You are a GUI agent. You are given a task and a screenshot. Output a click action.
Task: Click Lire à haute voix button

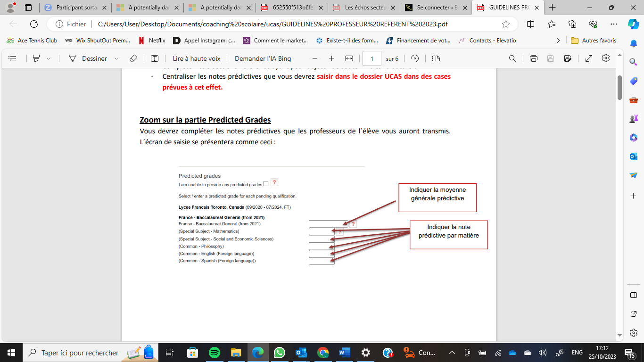tap(197, 58)
